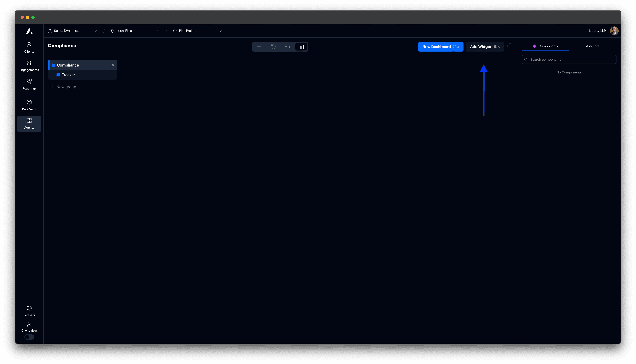Screen dimensions: 636x364
Task: Switch to the Assistant tab
Action: point(592,46)
